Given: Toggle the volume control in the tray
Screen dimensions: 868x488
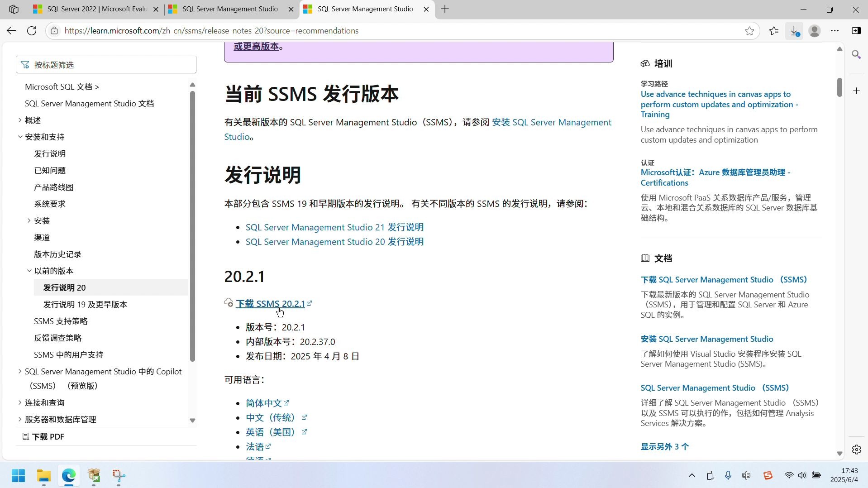Looking at the screenshot, I should click(x=802, y=475).
